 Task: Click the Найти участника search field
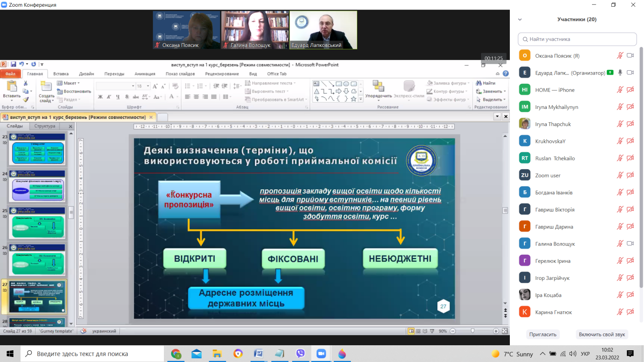[x=577, y=39]
